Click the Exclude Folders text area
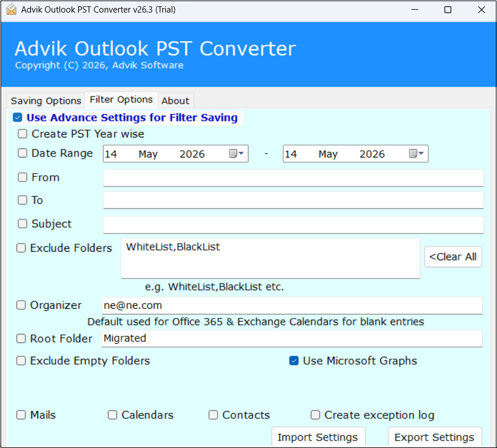The image size is (497, 448). tap(270, 259)
